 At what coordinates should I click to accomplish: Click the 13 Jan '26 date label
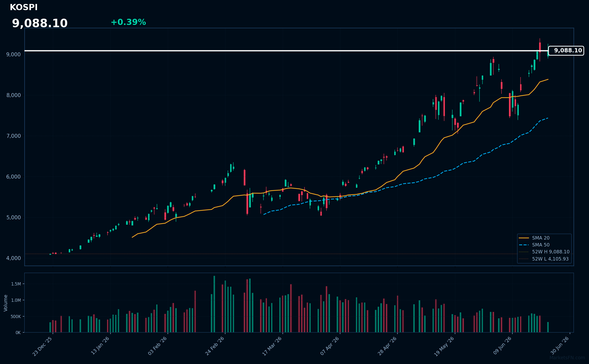pyautogui.click(x=100, y=346)
